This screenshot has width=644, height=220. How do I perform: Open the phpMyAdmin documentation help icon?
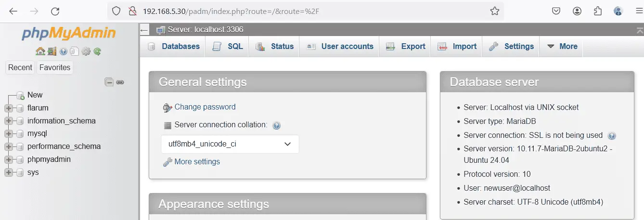coord(63,51)
